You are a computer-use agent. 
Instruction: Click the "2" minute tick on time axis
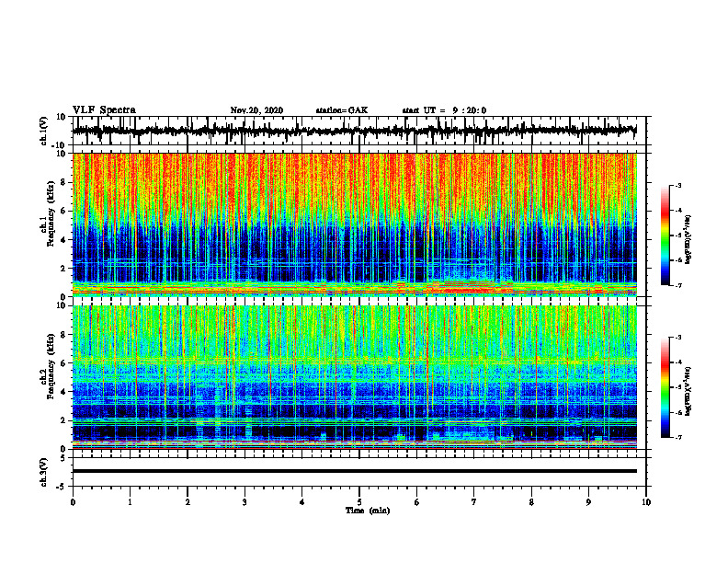[188, 502]
